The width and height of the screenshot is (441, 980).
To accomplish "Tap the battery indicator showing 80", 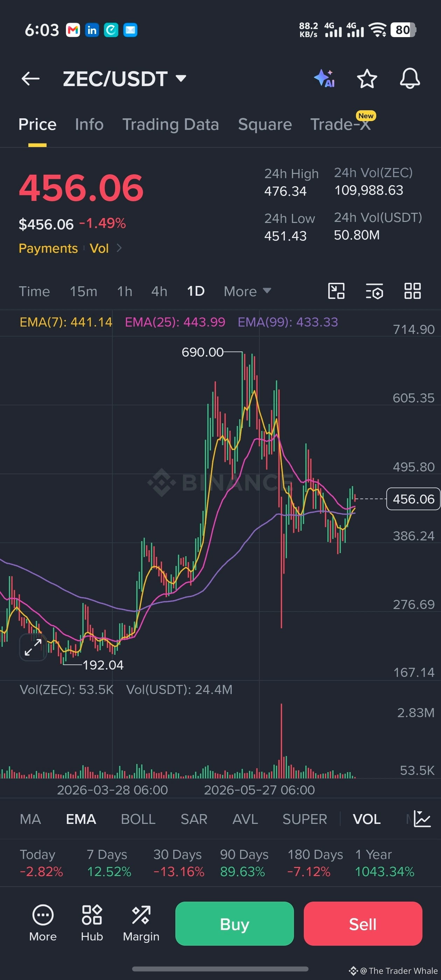I will coord(403,30).
